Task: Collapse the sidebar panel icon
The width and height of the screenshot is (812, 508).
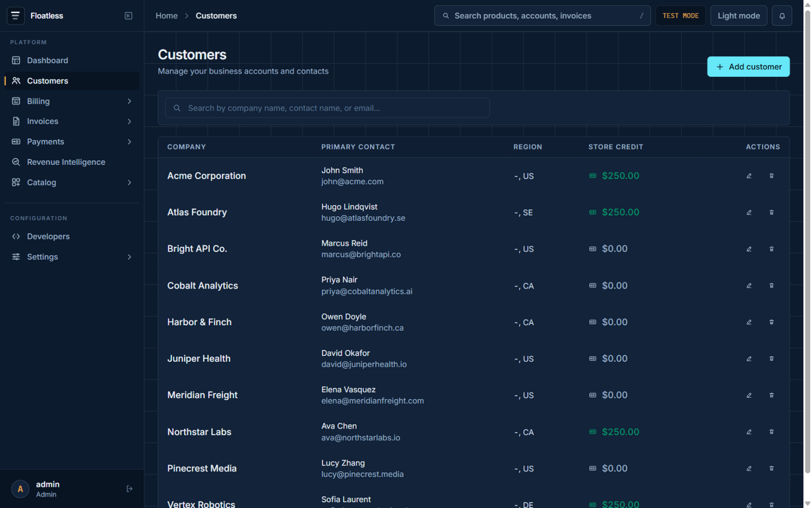Action: [129, 16]
